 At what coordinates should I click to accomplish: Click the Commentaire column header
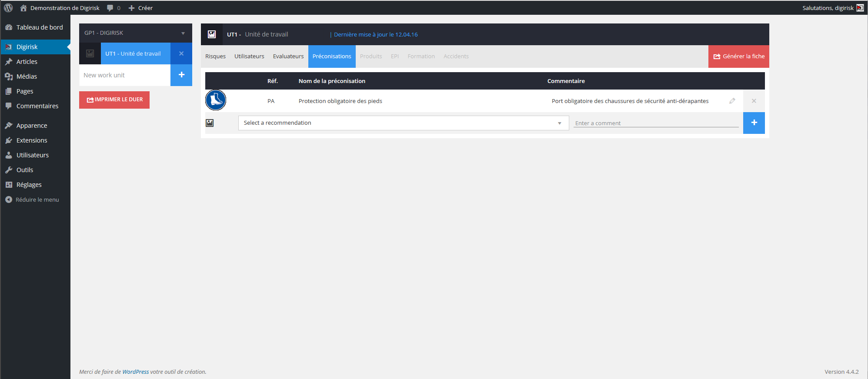click(566, 81)
